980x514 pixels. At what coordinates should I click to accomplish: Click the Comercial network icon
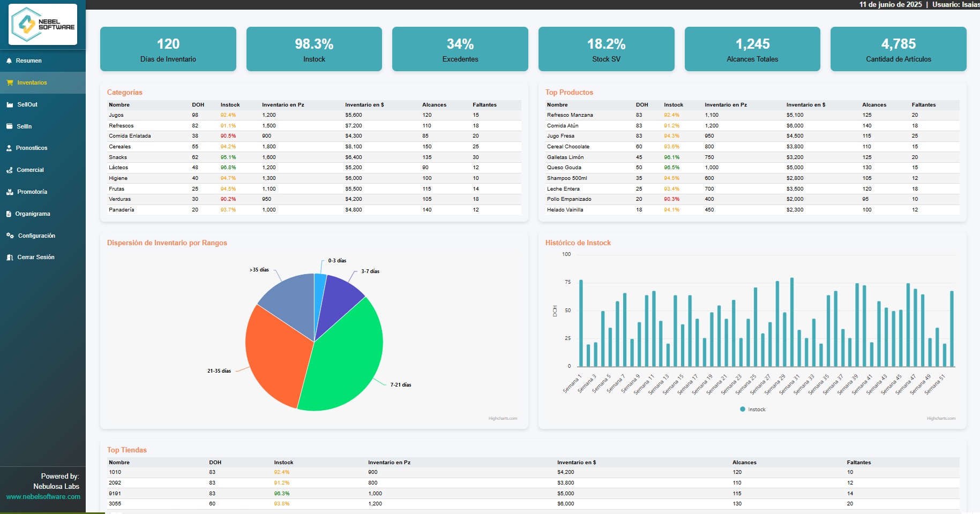click(x=9, y=170)
